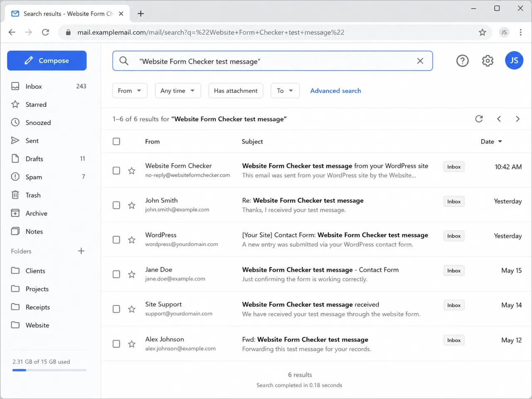The height and width of the screenshot is (399, 532).
Task: Click the browser profile JS chip
Action: 504,32
